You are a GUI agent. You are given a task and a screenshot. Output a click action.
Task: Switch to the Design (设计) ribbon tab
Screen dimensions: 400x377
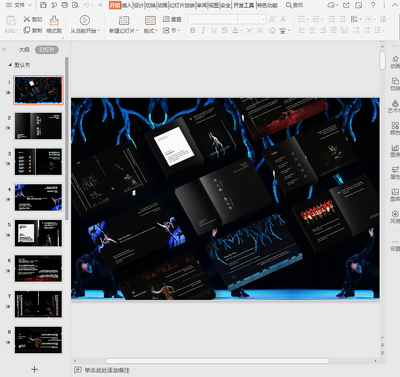tap(139, 5)
